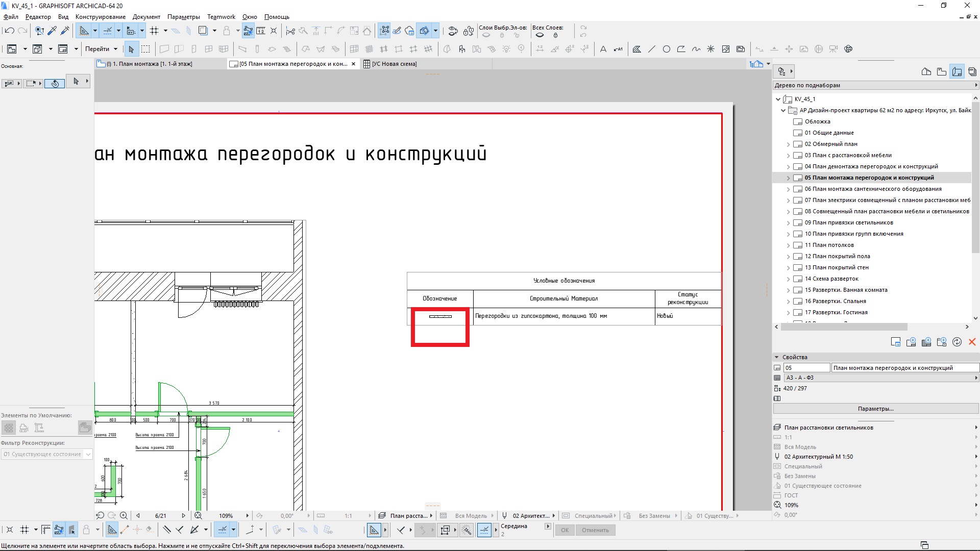Click the Zoom In icon
This screenshot has width=980, height=551.
point(125,515)
